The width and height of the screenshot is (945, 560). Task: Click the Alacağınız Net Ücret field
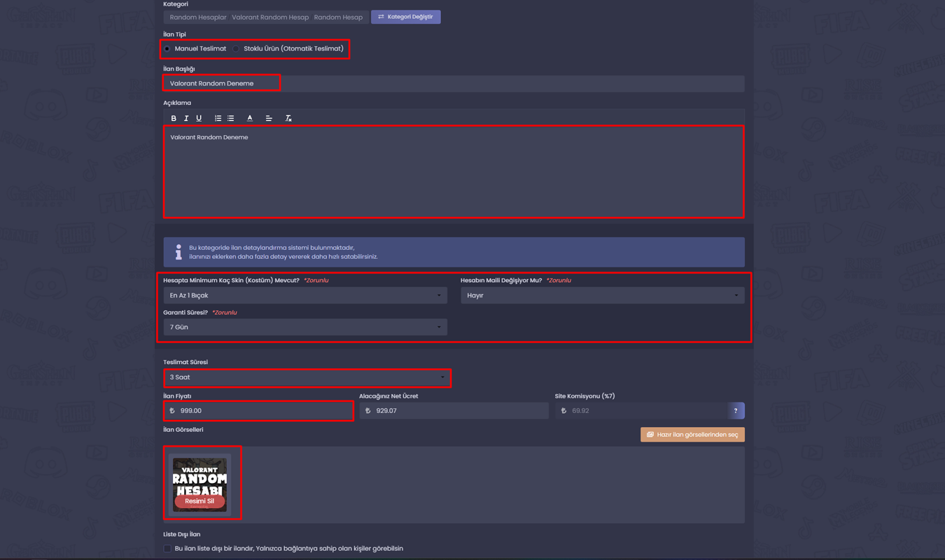[x=454, y=411]
